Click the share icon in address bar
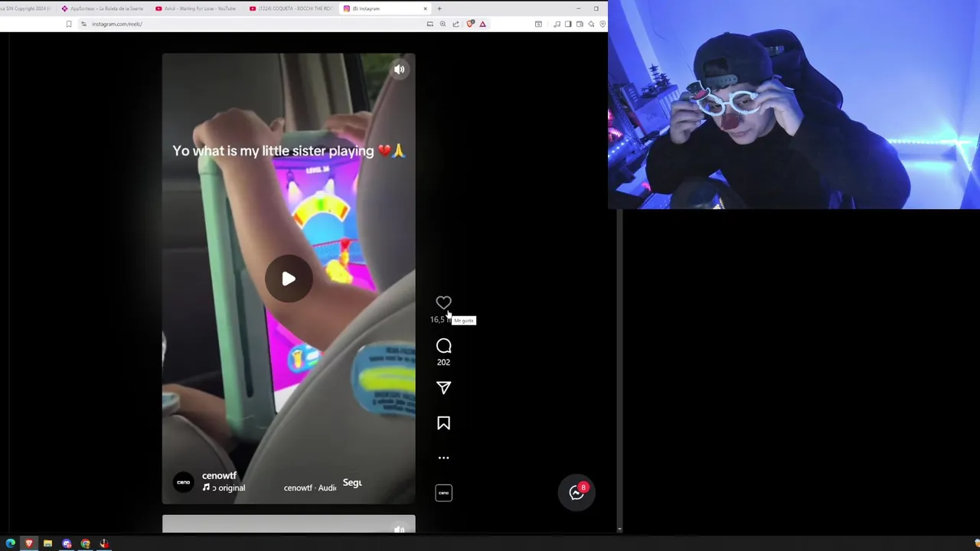980x551 pixels. pos(456,24)
